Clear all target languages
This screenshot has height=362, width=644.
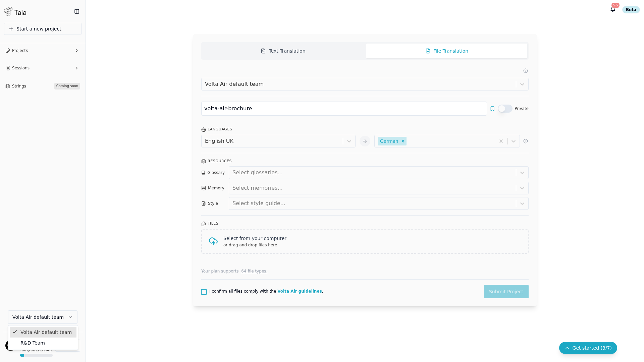[501, 141]
